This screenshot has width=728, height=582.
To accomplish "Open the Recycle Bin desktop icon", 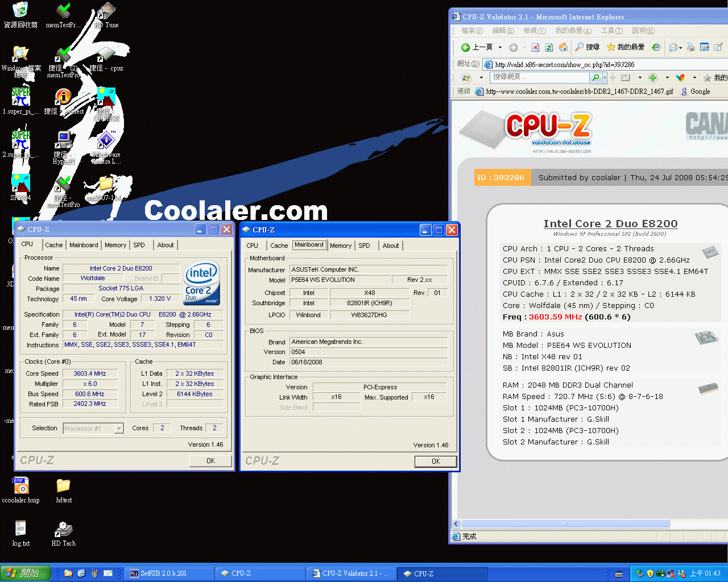I will coord(20,10).
